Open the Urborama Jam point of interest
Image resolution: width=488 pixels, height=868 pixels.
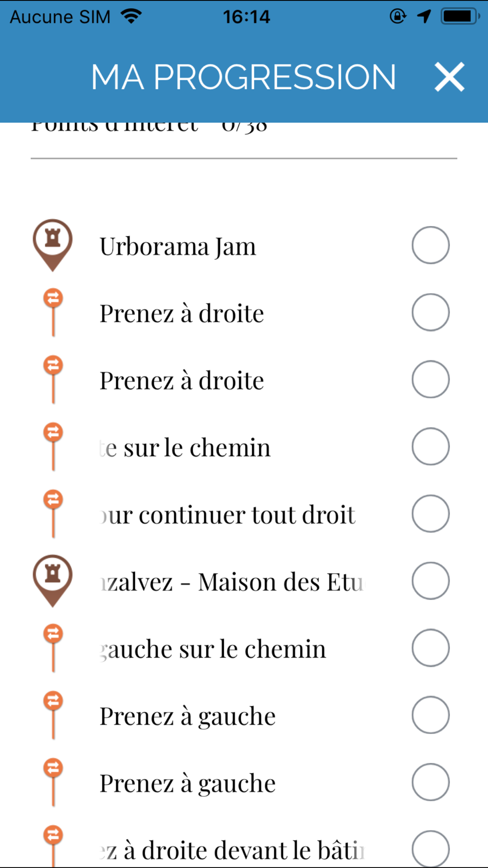178,247
